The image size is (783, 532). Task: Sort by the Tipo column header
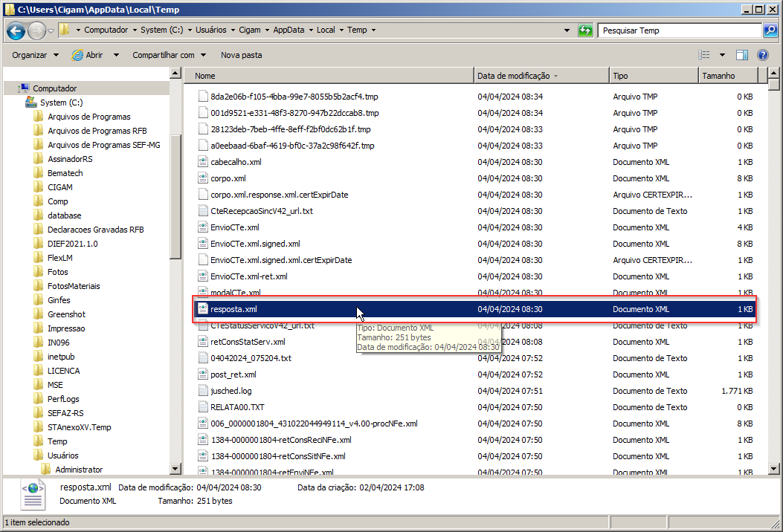pos(654,76)
